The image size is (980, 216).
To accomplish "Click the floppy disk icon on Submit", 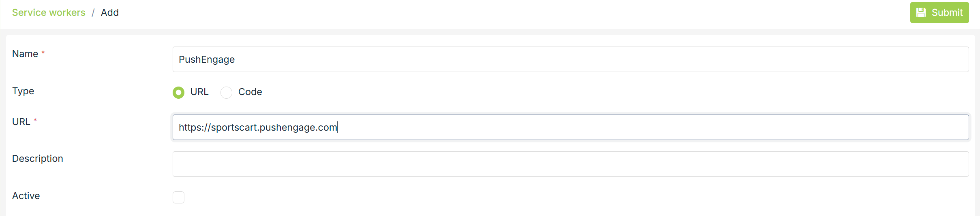I will pyautogui.click(x=921, y=13).
